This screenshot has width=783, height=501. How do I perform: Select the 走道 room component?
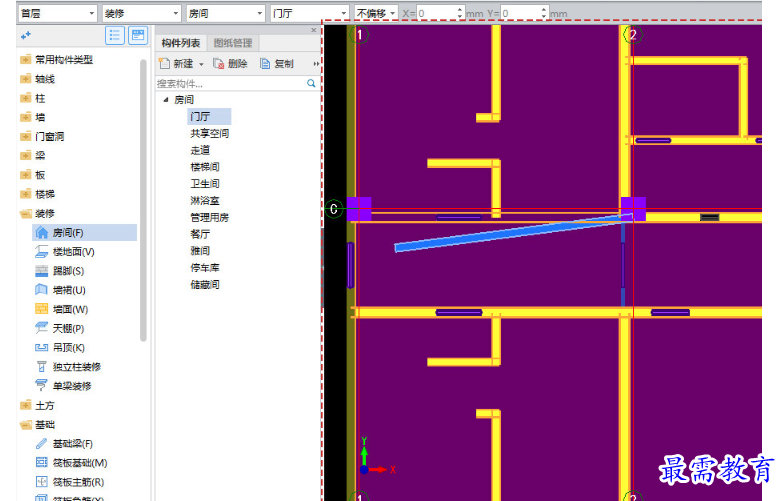point(200,150)
